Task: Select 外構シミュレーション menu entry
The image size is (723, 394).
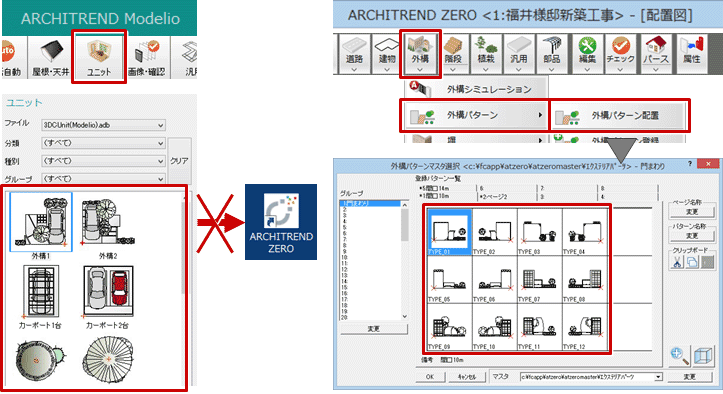Action: click(x=477, y=89)
